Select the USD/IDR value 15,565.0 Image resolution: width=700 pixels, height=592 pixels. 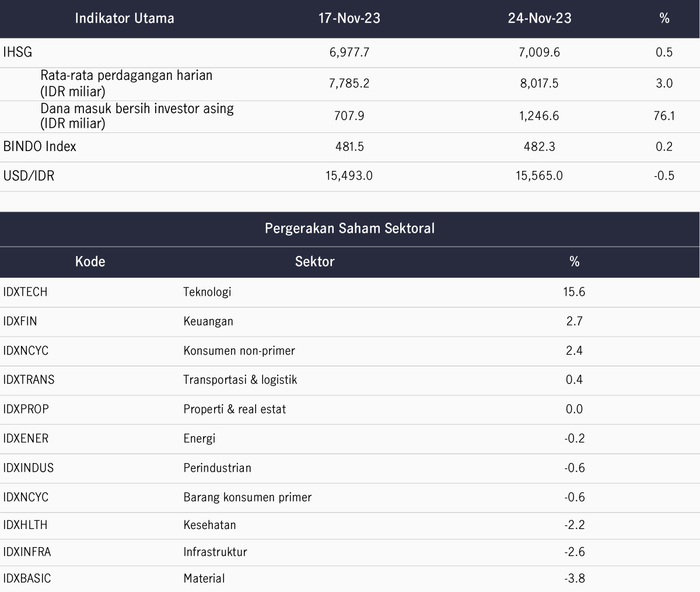[540, 176]
